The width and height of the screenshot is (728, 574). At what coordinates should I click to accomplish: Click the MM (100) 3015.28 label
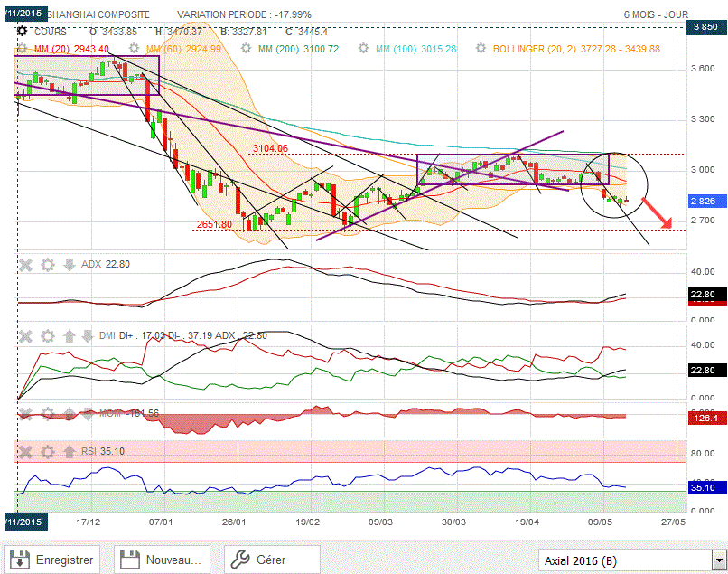[416, 49]
